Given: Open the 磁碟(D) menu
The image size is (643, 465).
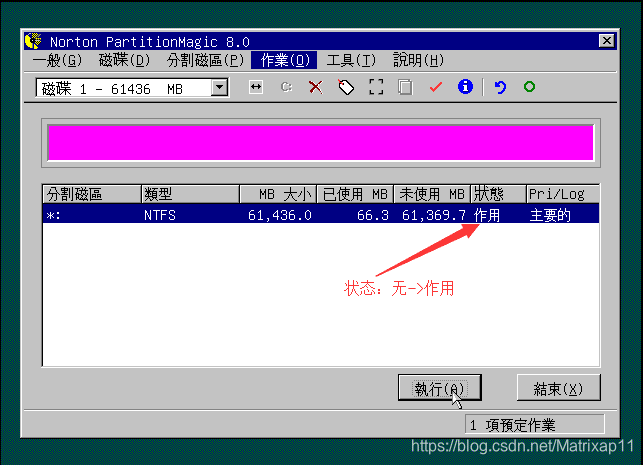Looking at the screenshot, I should pos(124,61).
